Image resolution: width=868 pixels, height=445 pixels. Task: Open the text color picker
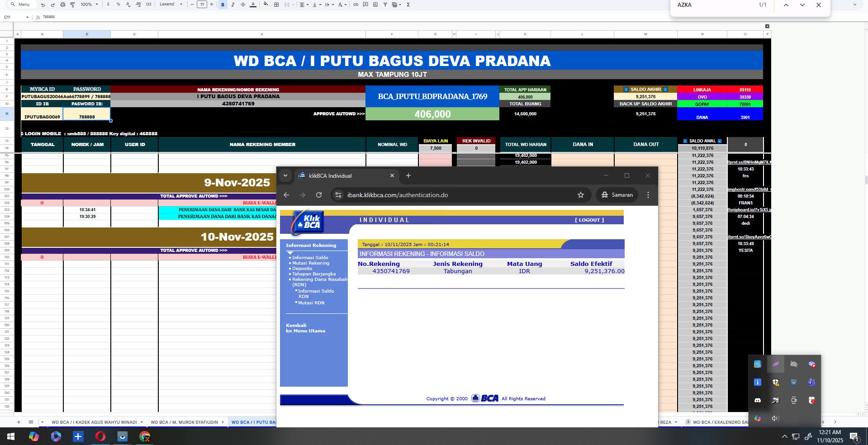[253, 5]
